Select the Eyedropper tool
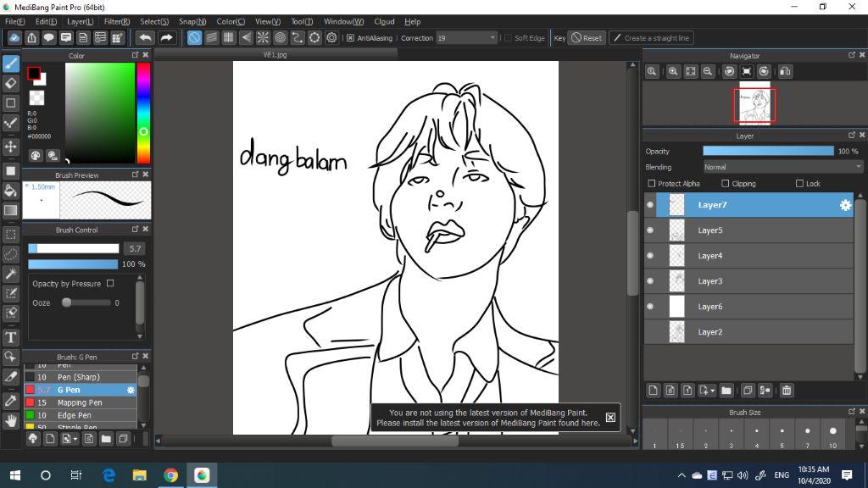868x488 pixels. point(11,401)
